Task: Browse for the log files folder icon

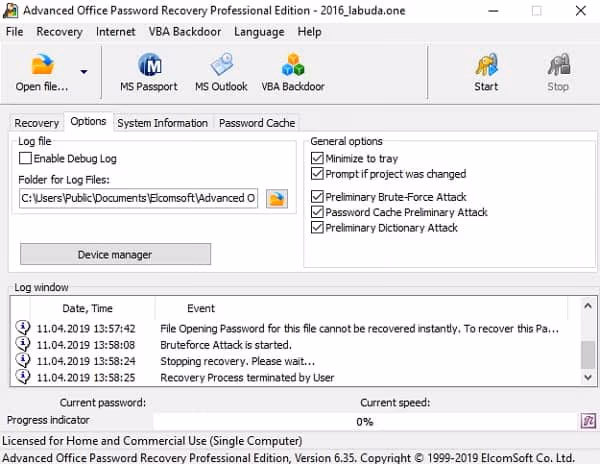Action: click(x=277, y=199)
